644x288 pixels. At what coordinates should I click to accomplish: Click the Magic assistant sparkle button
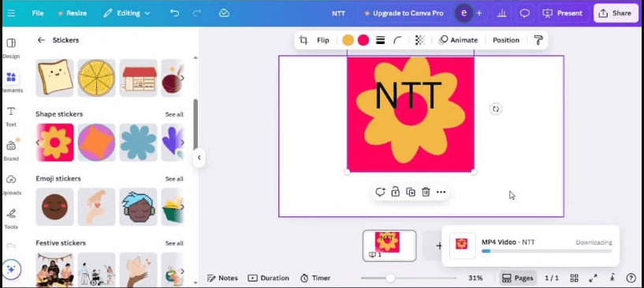tap(11, 269)
